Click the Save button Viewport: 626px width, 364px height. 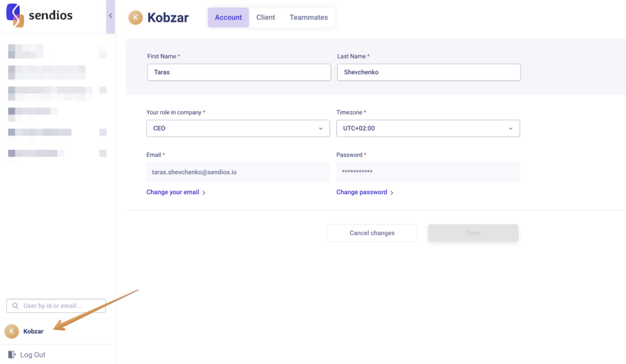coord(473,233)
